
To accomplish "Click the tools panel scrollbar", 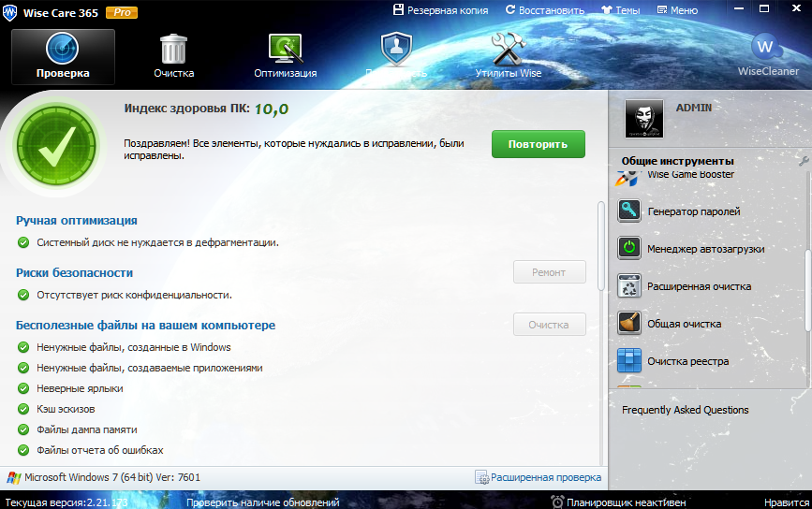I will point(808,290).
